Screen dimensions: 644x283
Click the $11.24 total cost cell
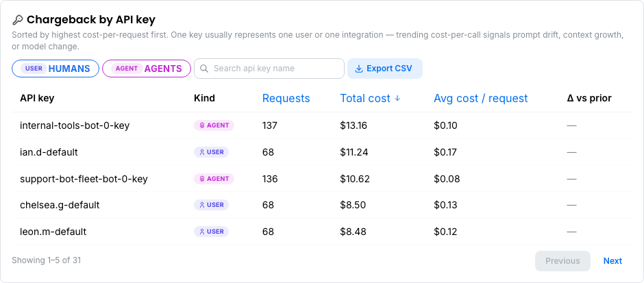coord(354,152)
